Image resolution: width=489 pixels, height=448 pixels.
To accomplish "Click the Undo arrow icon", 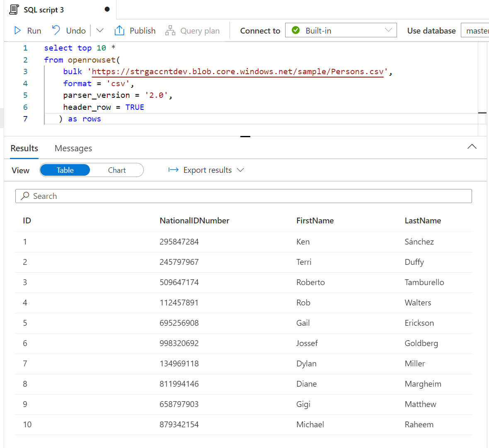I will pos(56,30).
